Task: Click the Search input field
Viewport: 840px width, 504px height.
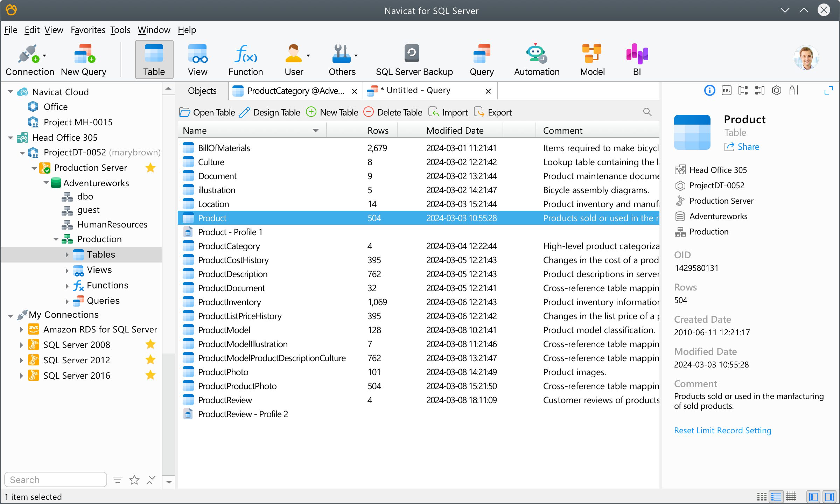Action: point(56,479)
